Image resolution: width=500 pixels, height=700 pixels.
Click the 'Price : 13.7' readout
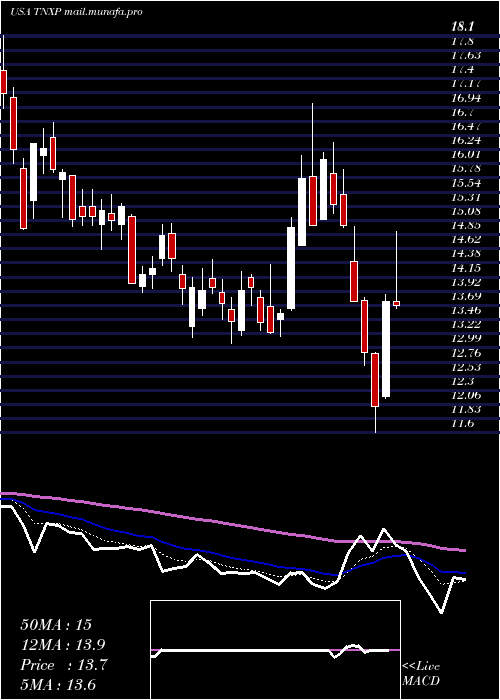pos(64,665)
